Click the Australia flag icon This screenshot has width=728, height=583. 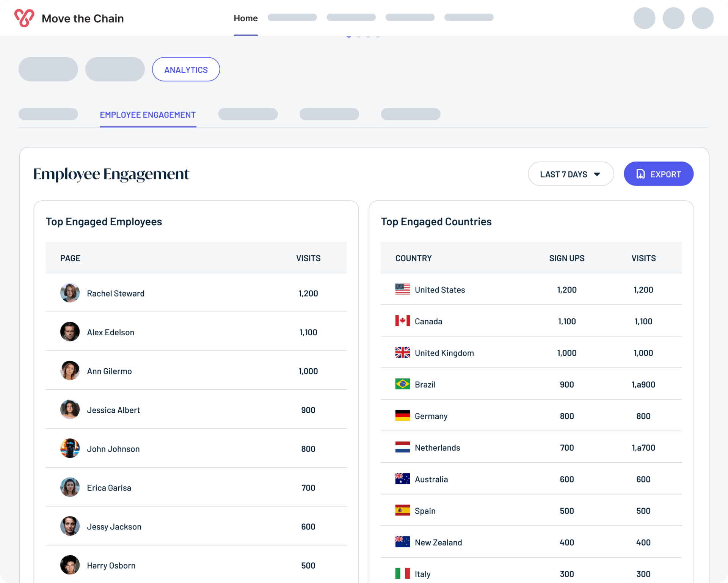[402, 479]
